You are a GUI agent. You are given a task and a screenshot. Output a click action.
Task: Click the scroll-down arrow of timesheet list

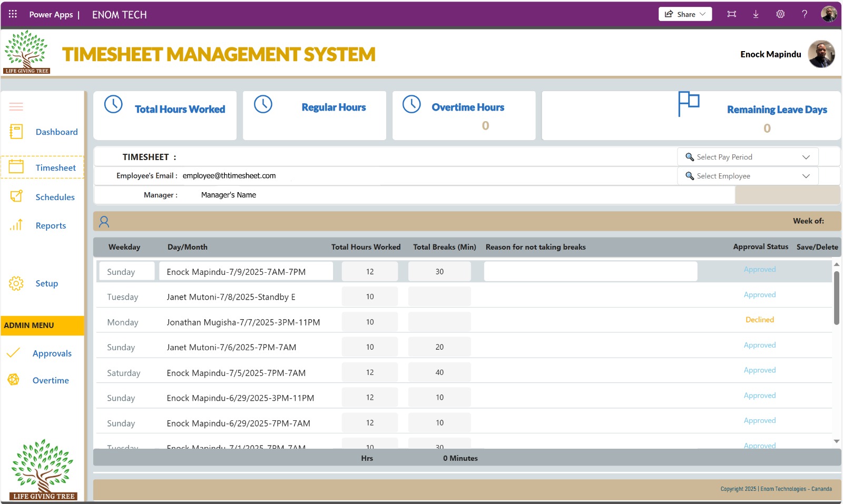[836, 441]
